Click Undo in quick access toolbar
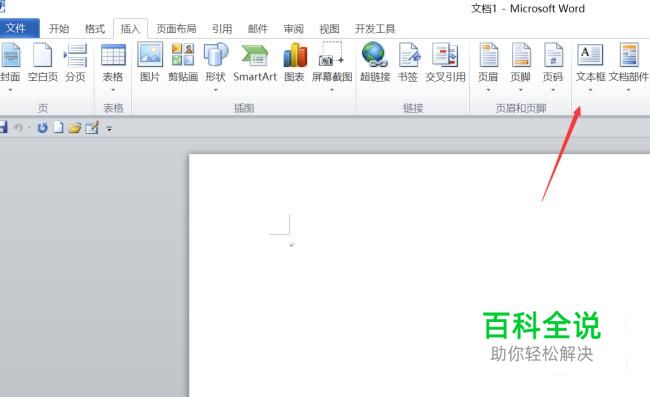Screen dimensions: 650x397 pyautogui.click(x=18, y=128)
